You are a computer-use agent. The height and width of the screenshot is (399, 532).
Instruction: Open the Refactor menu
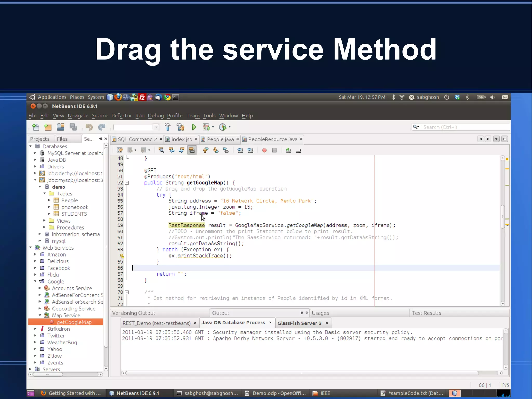pyautogui.click(x=122, y=116)
